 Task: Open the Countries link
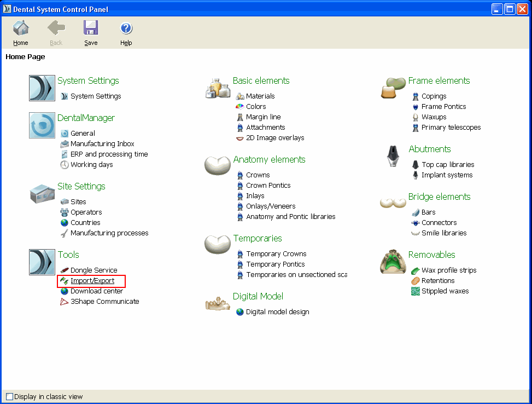point(85,223)
